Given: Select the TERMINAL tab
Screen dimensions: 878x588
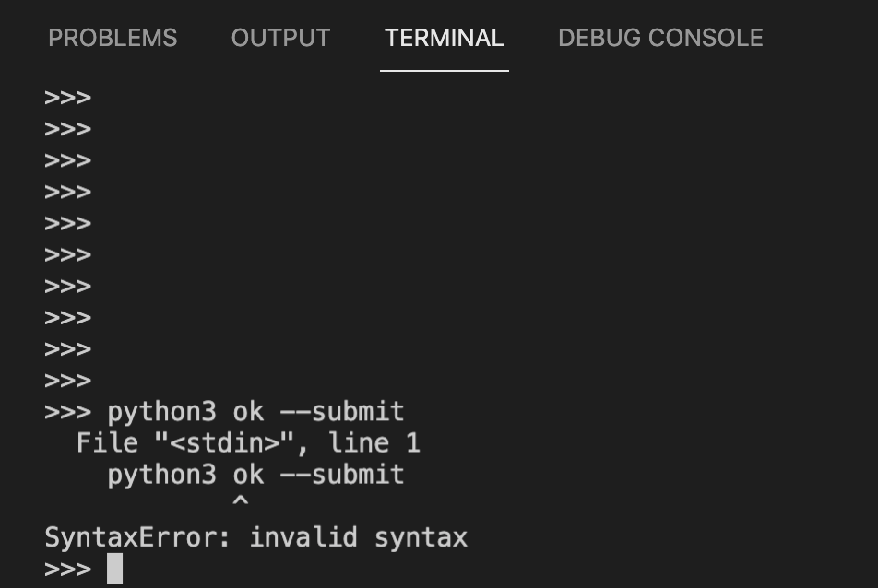Looking at the screenshot, I should [444, 38].
